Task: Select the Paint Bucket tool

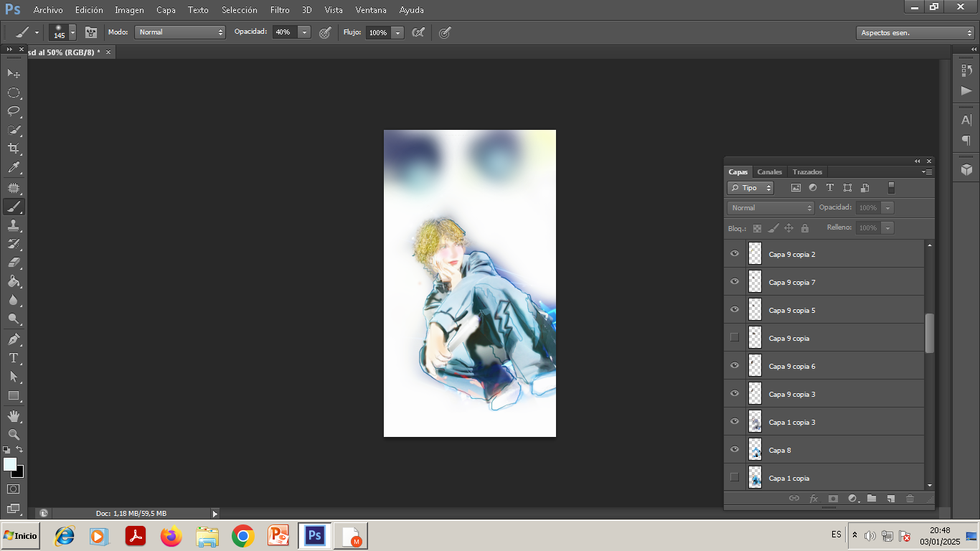Action: coord(14,281)
